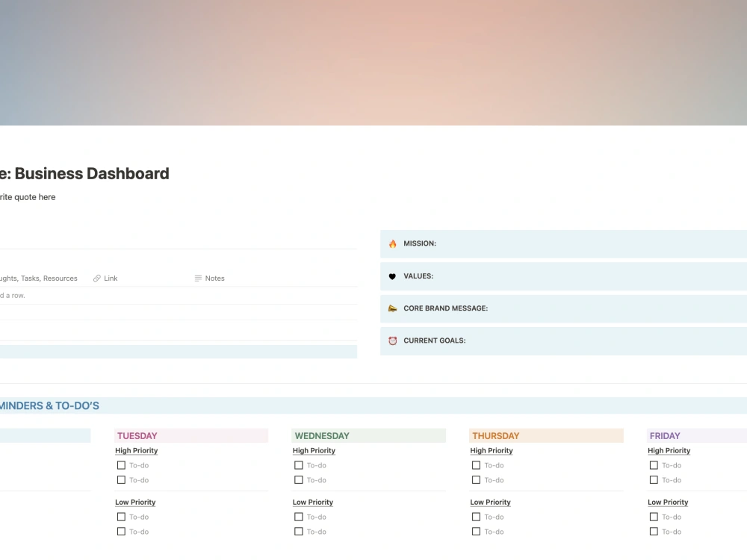Screen dimensions: 747x560
Task: Check Friday's last Low Priority to-do
Action: (x=653, y=532)
